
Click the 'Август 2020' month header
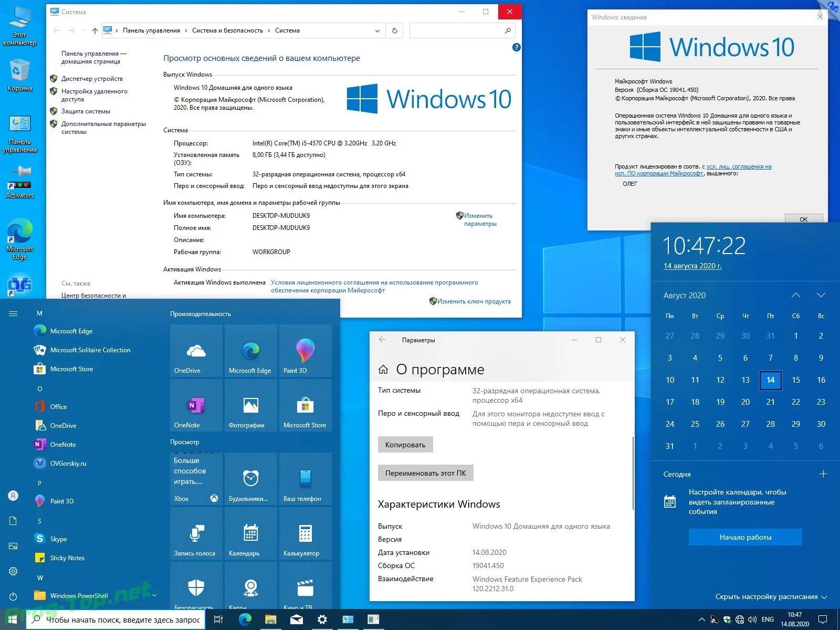pos(685,295)
